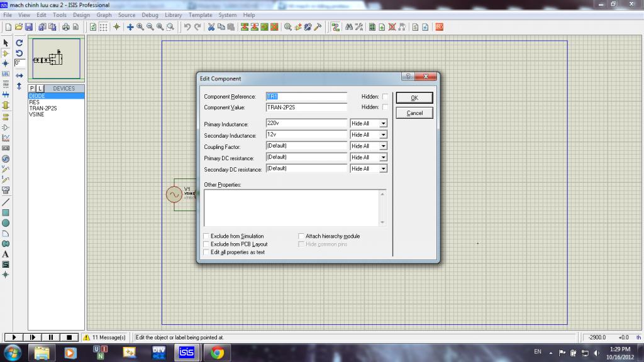Viewport: 644px width, 362px height.
Task: Click the L library button
Action: [40, 88]
